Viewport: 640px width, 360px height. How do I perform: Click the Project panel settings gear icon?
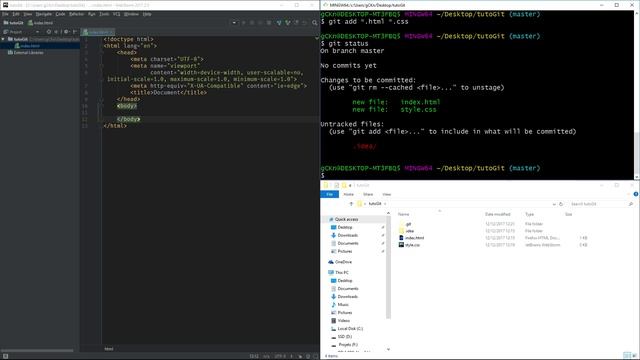[x=66, y=31]
